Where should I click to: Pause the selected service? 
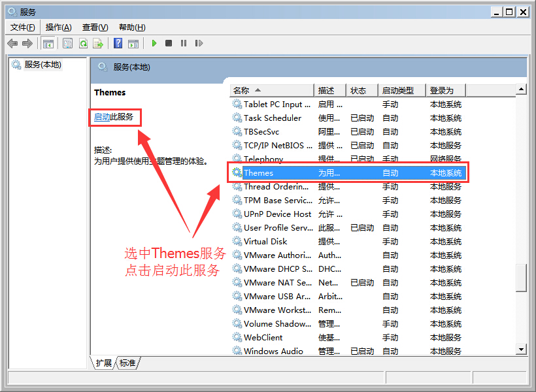[x=184, y=43]
